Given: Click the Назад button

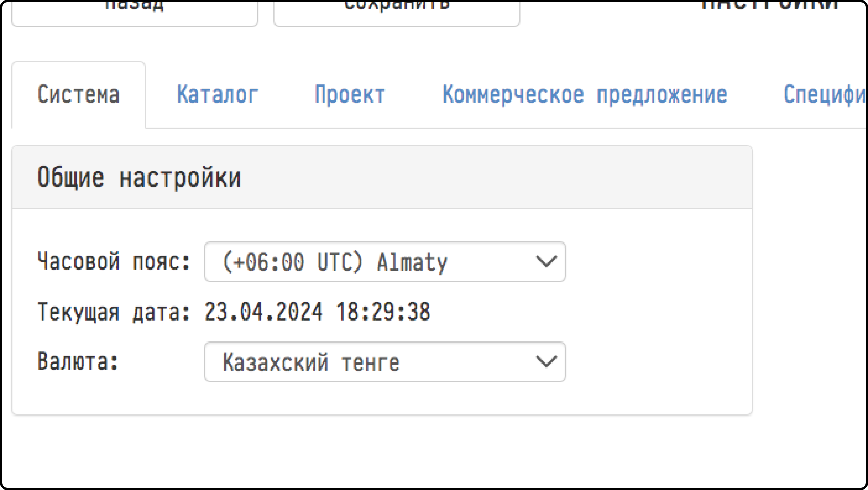Looking at the screenshot, I should pos(134,11).
